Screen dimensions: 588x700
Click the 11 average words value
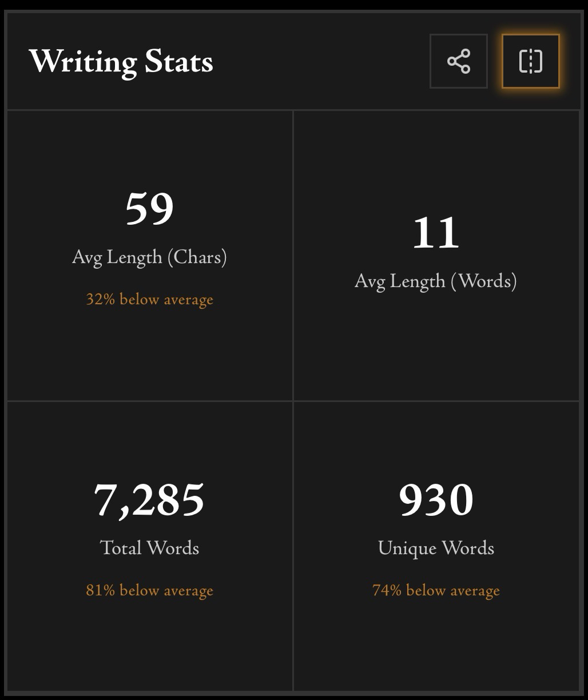coord(436,233)
